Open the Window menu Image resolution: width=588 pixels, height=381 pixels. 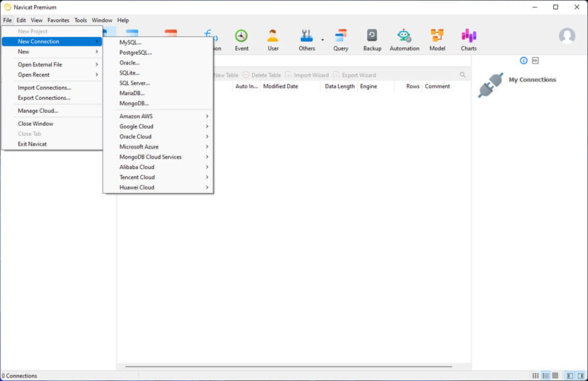(x=102, y=21)
